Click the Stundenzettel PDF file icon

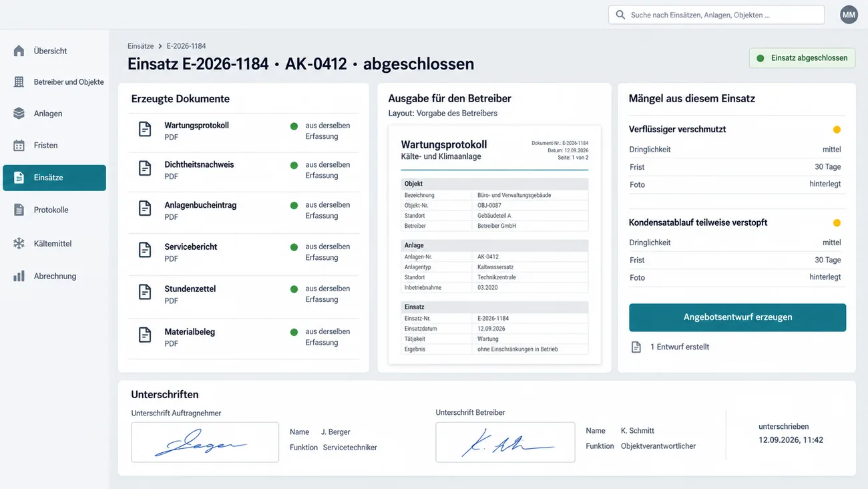pyautogui.click(x=145, y=293)
